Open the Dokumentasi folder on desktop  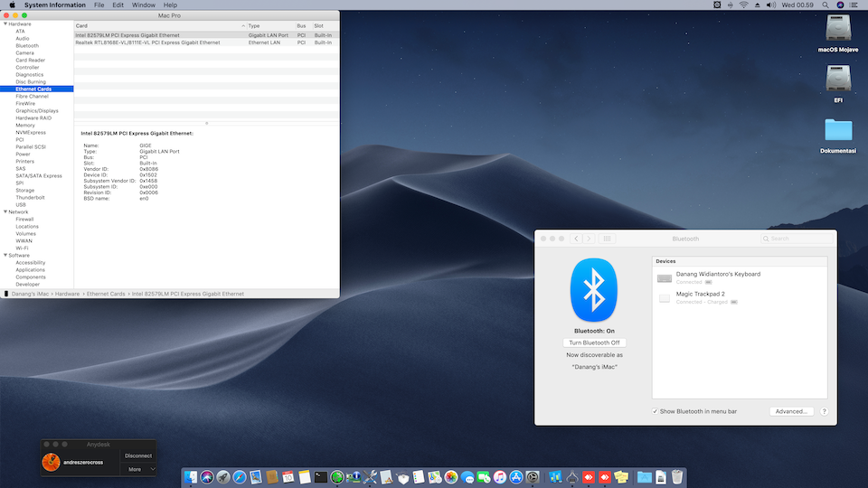point(837,132)
